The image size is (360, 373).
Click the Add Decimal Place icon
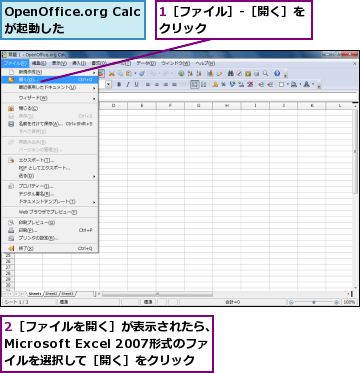click(241, 85)
